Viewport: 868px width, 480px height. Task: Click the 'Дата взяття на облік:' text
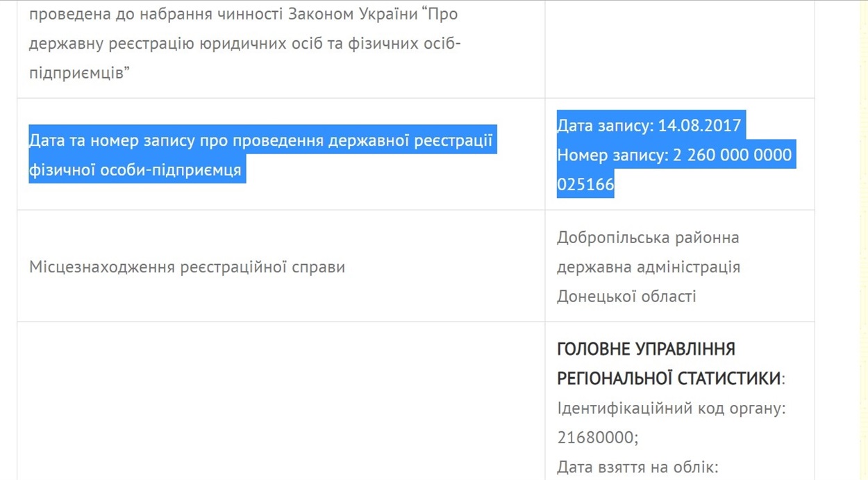(x=637, y=467)
